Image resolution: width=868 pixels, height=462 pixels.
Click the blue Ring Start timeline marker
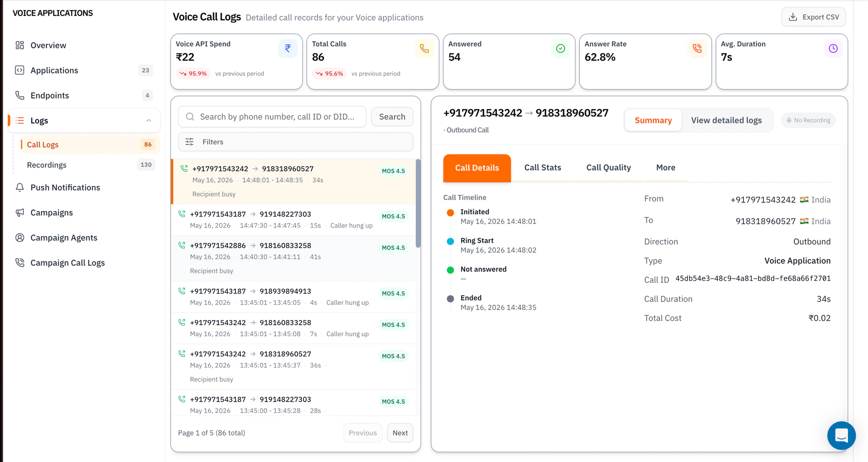point(450,241)
